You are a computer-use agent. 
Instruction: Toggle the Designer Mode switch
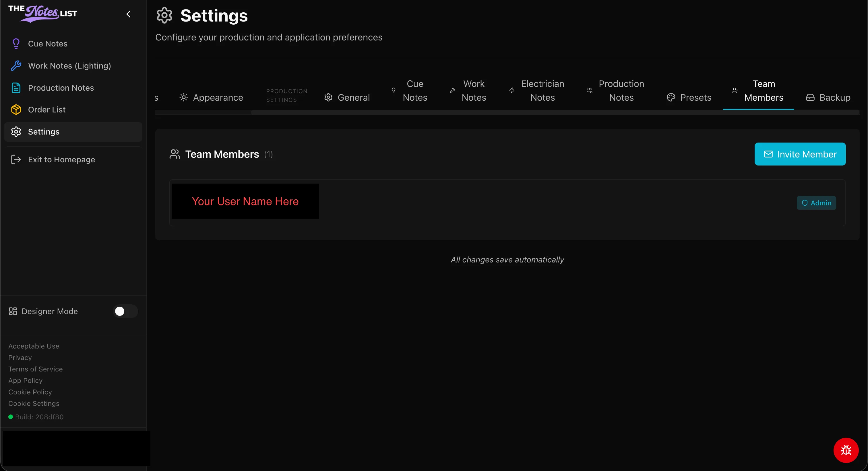pos(125,311)
